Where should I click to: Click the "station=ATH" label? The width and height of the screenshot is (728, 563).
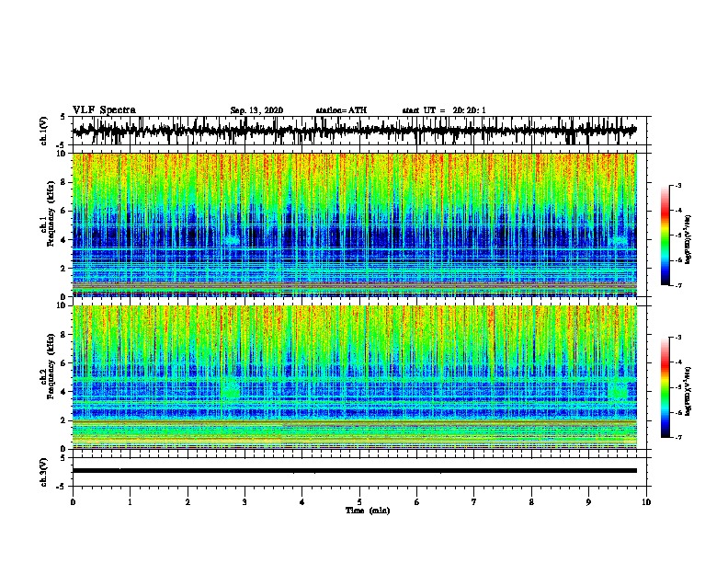coord(341,110)
